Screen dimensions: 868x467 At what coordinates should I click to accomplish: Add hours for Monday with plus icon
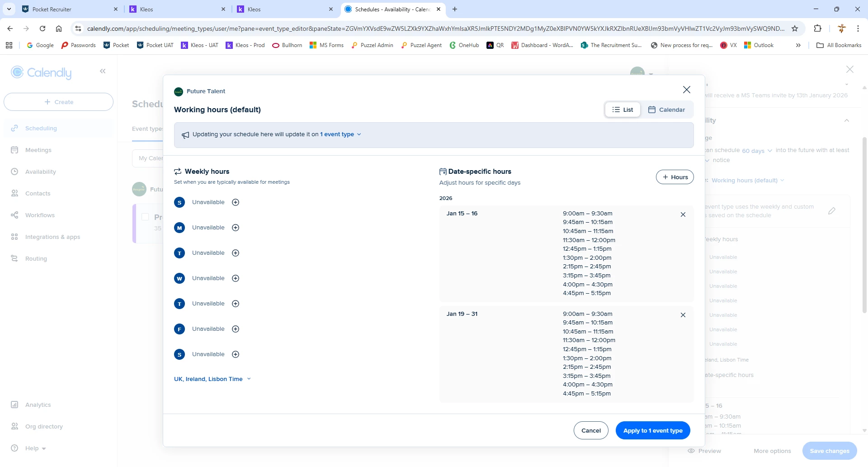click(x=236, y=228)
